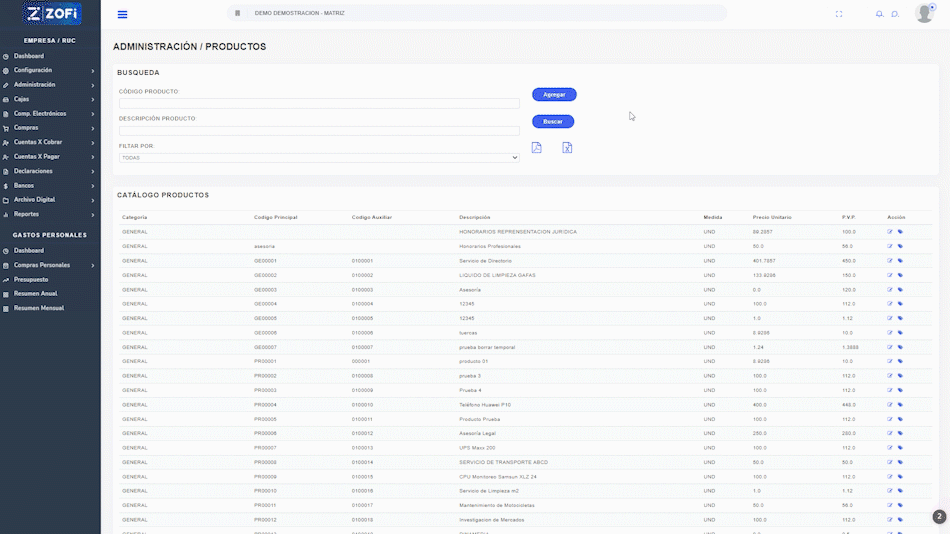Enter fullscreen mode via top bar icon
950x534 pixels.
click(x=839, y=14)
